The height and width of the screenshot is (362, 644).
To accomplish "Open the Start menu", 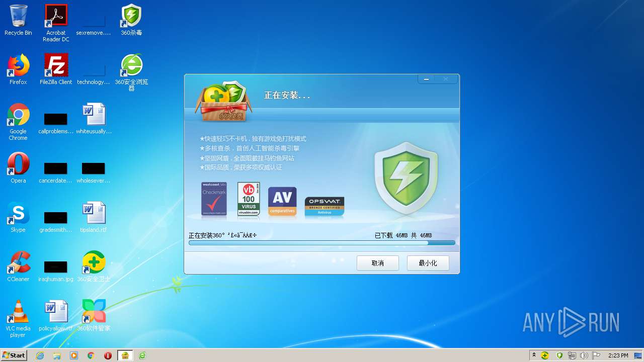I will (x=14, y=355).
